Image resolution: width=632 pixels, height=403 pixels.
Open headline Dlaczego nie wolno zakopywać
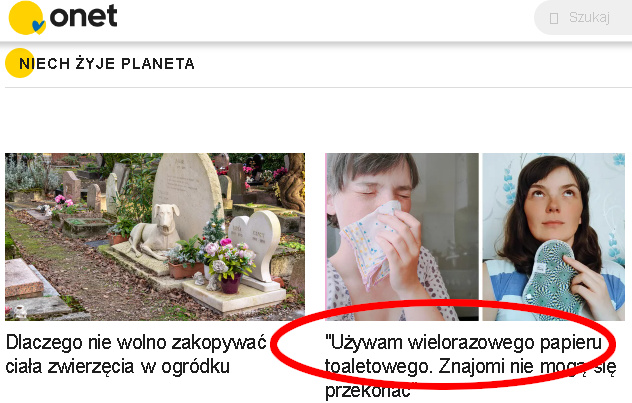tap(136, 343)
